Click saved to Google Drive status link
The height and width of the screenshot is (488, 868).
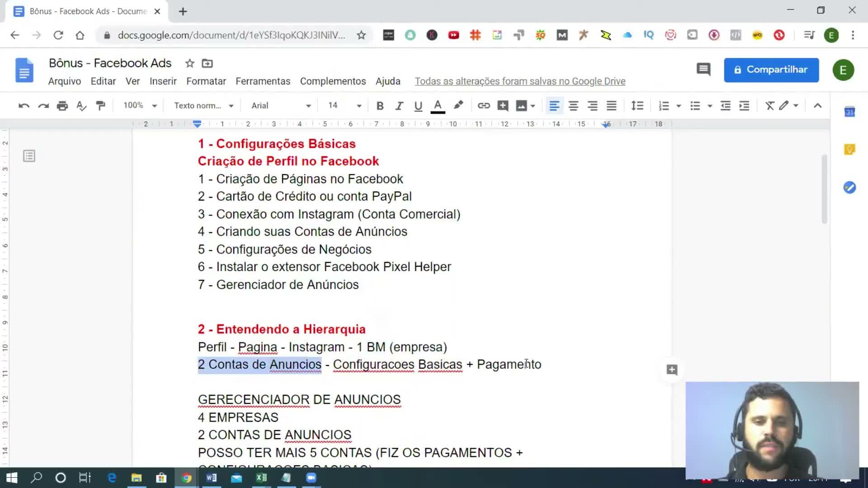(x=520, y=81)
